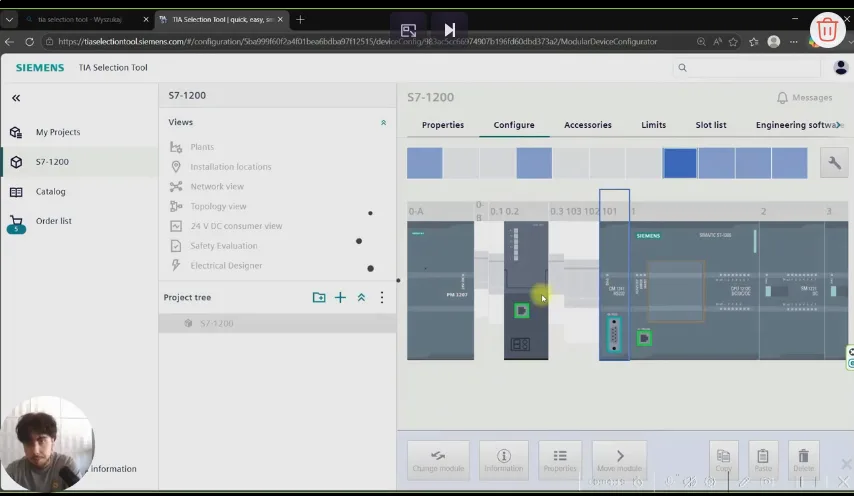
Task: Click the Move module button
Action: (619, 460)
